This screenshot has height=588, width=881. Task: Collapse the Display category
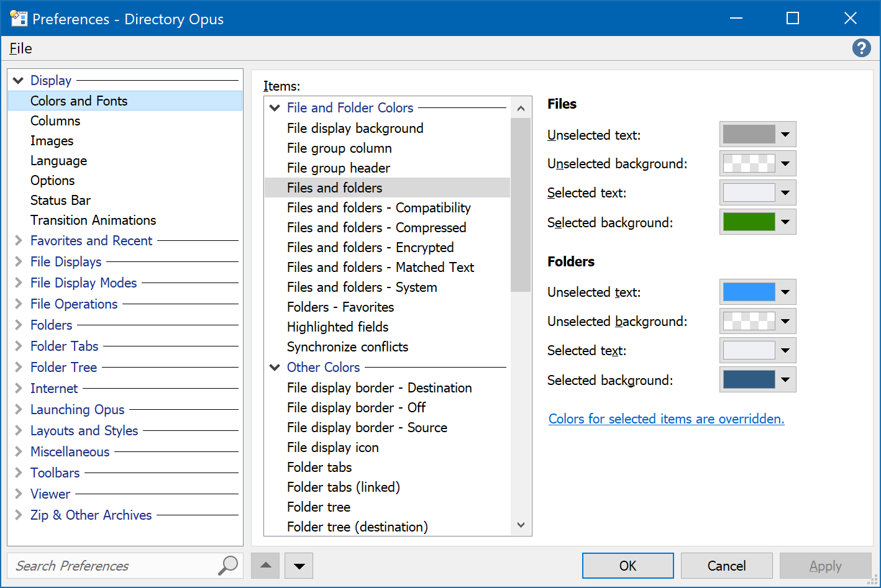click(18, 81)
